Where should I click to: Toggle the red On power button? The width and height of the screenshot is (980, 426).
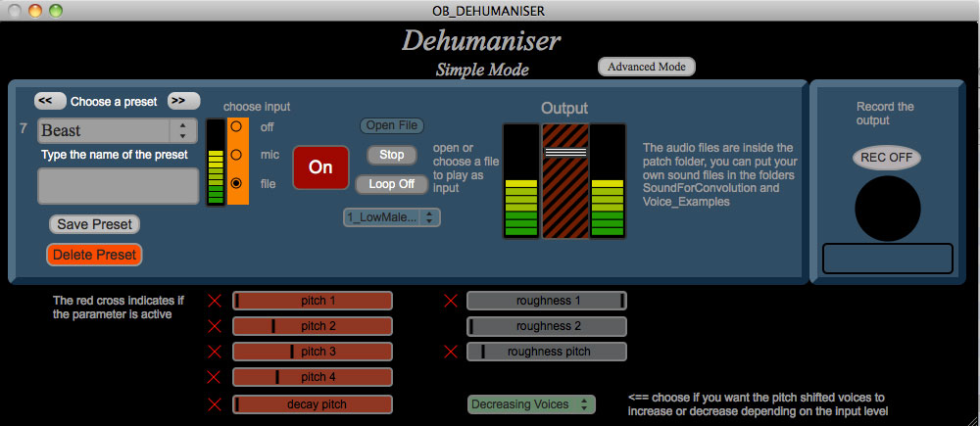(x=320, y=167)
